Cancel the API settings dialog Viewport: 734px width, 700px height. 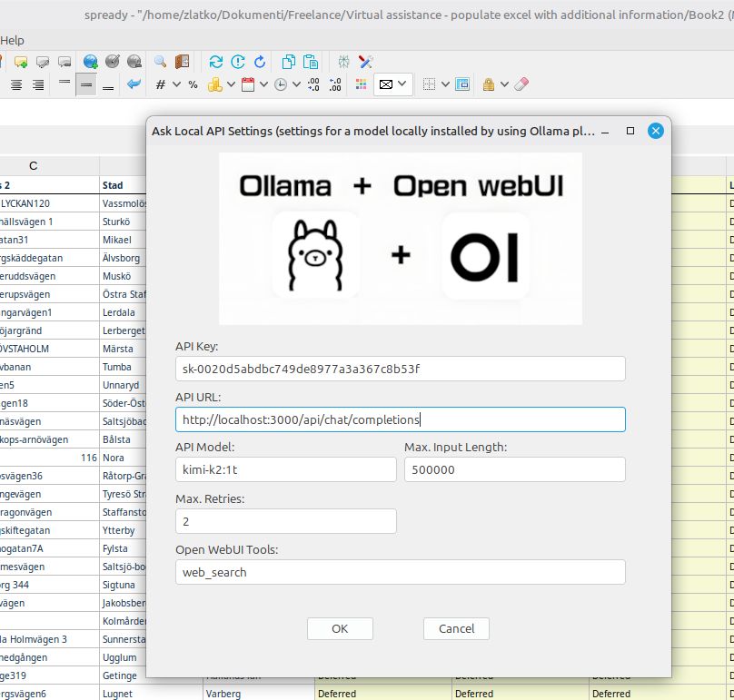[456, 628]
